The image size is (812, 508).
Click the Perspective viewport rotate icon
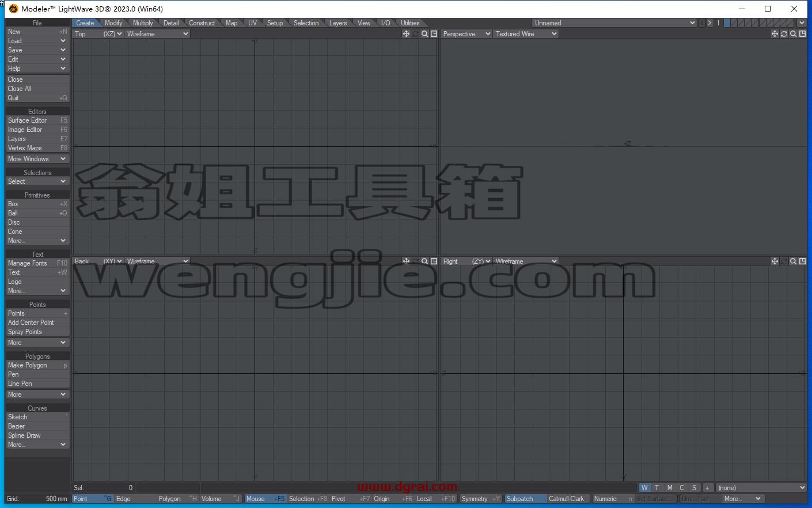click(784, 34)
